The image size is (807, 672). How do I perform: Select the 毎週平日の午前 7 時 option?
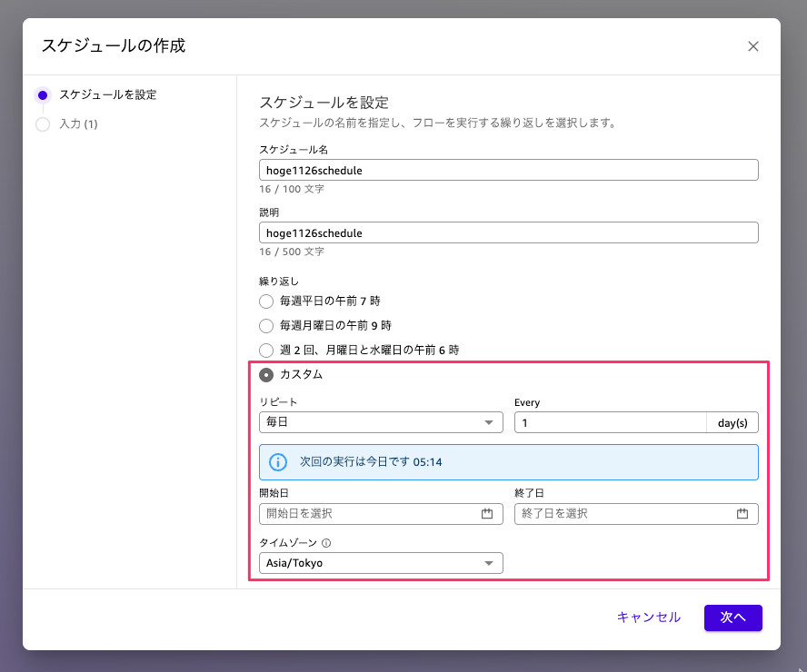[x=266, y=301]
